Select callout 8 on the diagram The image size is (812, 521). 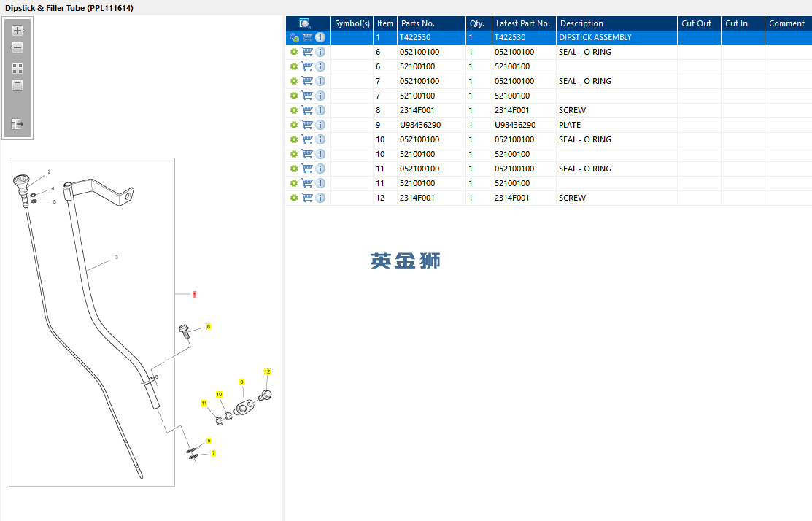(209, 326)
